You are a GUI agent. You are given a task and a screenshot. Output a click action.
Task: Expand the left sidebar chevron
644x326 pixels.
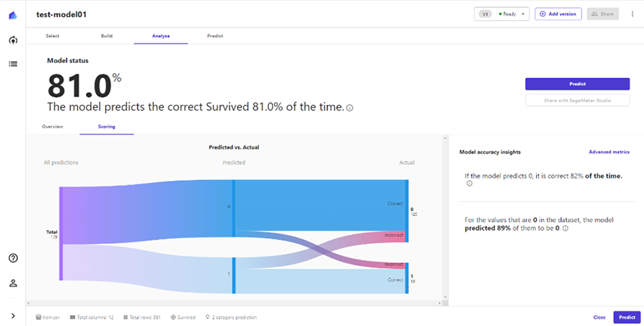(x=13, y=316)
